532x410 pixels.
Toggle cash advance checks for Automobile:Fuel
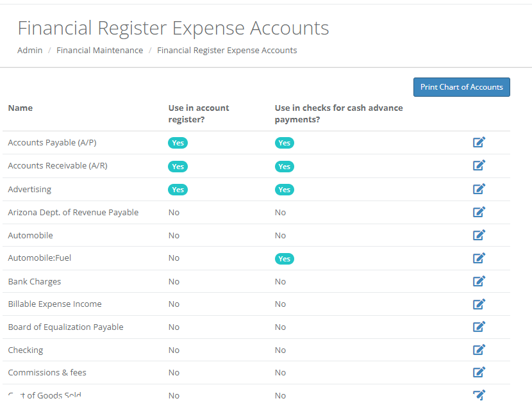(284, 258)
